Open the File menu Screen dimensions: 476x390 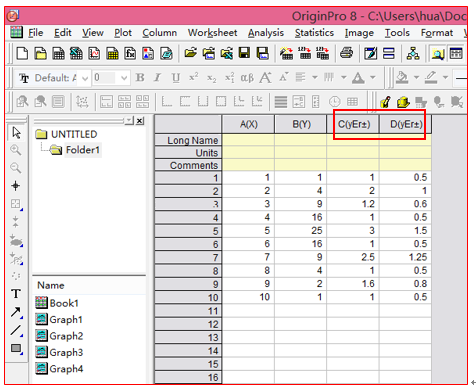(x=36, y=33)
